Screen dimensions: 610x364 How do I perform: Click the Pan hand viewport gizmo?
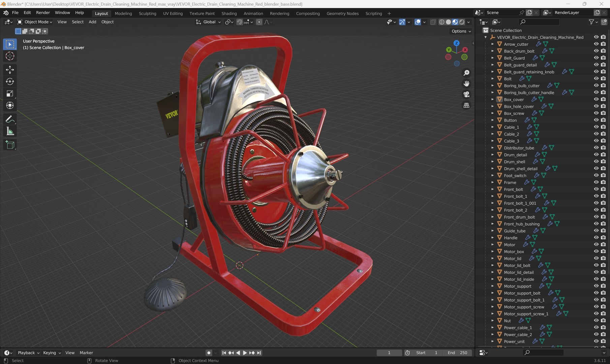[466, 84]
